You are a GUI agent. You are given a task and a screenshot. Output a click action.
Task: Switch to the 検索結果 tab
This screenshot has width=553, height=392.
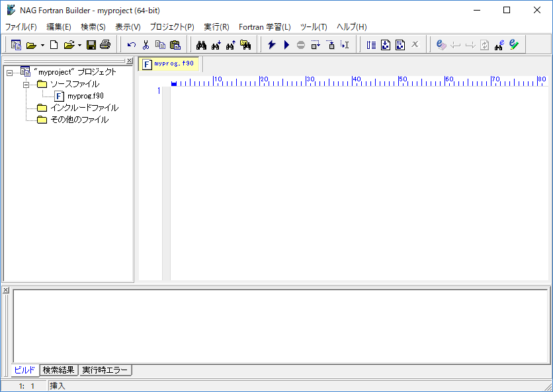tap(59, 370)
